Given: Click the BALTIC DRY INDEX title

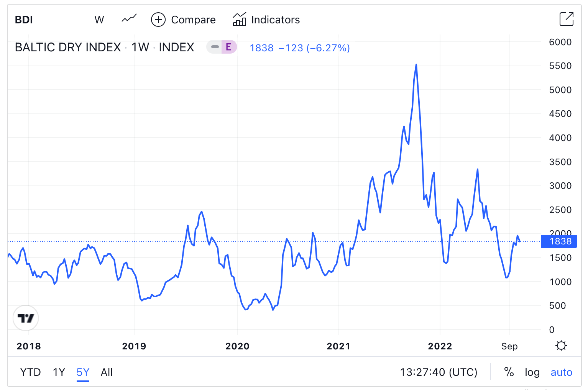Looking at the screenshot, I should tap(68, 47).
